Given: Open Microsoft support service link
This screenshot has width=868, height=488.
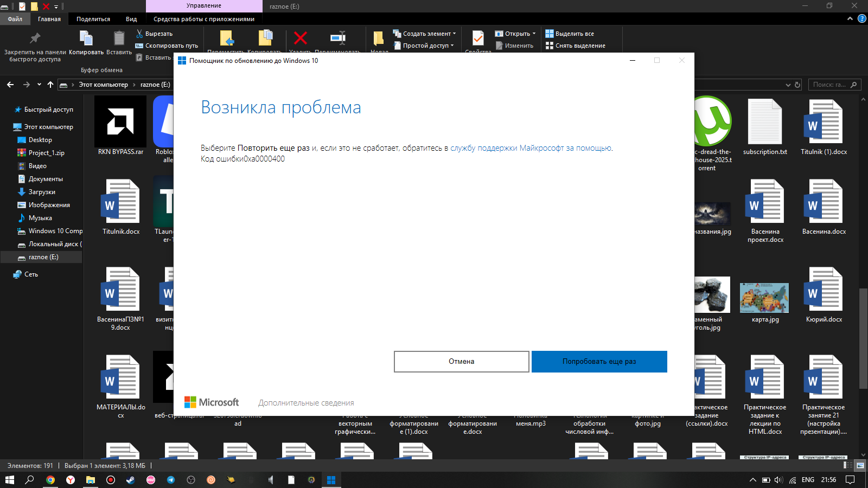Looking at the screenshot, I should pyautogui.click(x=531, y=148).
